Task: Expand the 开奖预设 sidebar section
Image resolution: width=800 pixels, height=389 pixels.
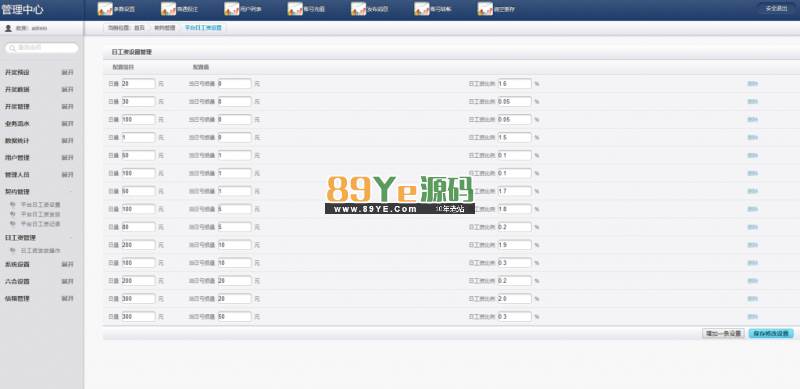Action: click(x=67, y=72)
